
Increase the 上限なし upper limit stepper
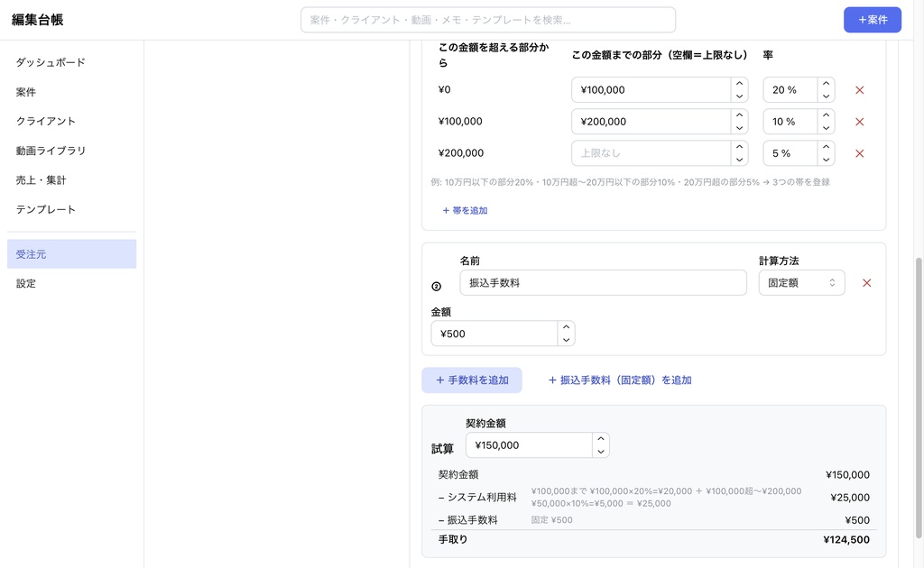(x=739, y=147)
